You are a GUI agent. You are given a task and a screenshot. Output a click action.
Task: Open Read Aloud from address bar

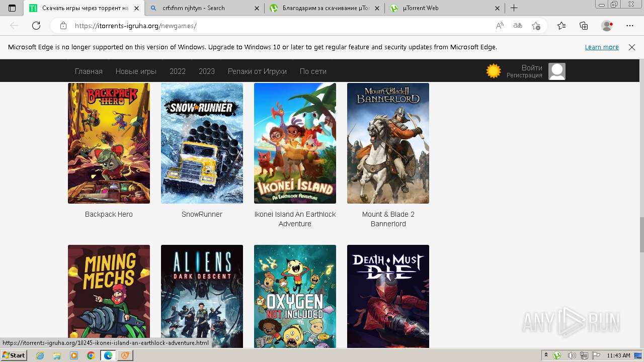500,26
